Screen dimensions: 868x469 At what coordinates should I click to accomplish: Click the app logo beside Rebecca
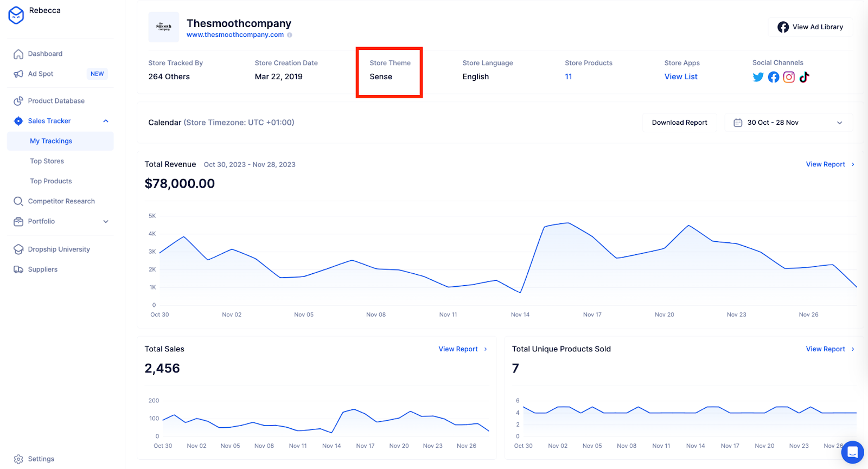tap(16, 15)
